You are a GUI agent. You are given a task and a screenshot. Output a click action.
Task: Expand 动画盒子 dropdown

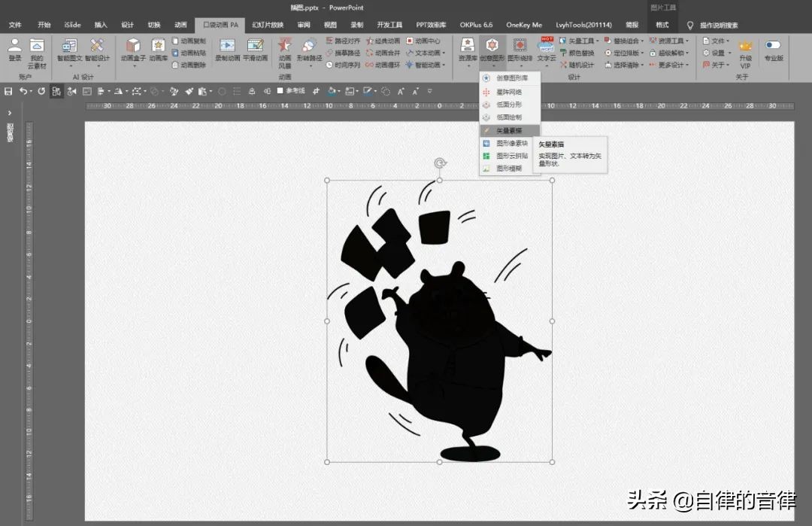133,65
